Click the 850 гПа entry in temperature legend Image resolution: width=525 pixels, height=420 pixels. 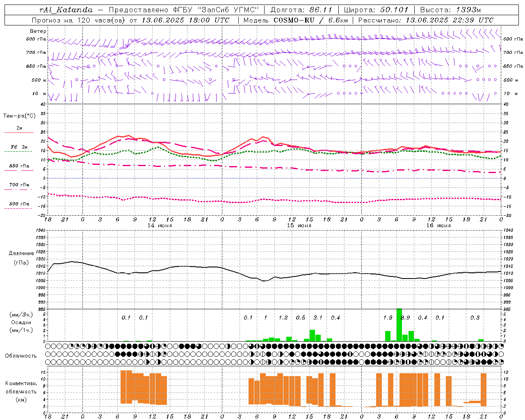click(x=19, y=166)
